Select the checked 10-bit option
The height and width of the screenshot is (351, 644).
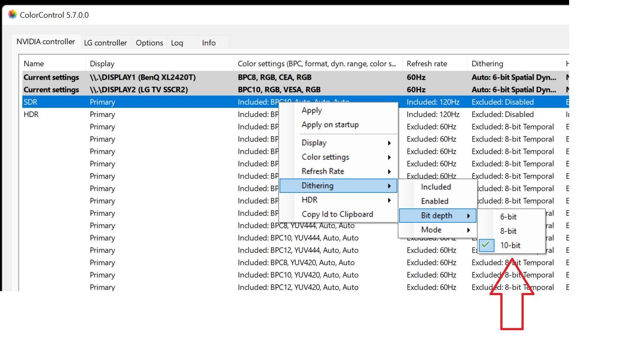point(512,245)
